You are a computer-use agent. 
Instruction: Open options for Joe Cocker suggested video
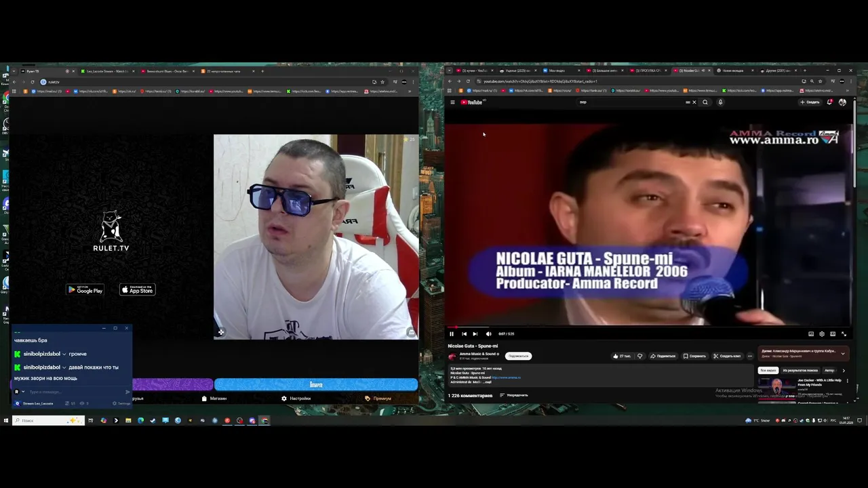point(847,381)
